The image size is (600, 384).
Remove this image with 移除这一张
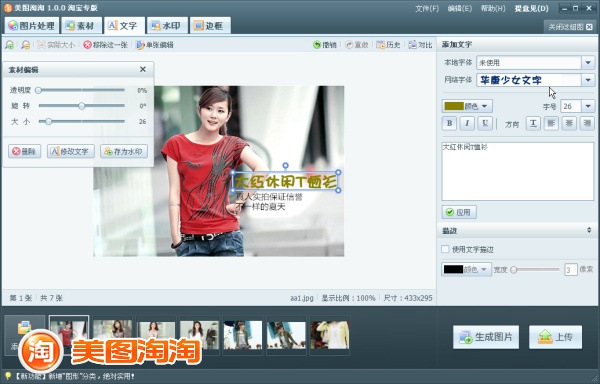pyautogui.click(x=105, y=45)
